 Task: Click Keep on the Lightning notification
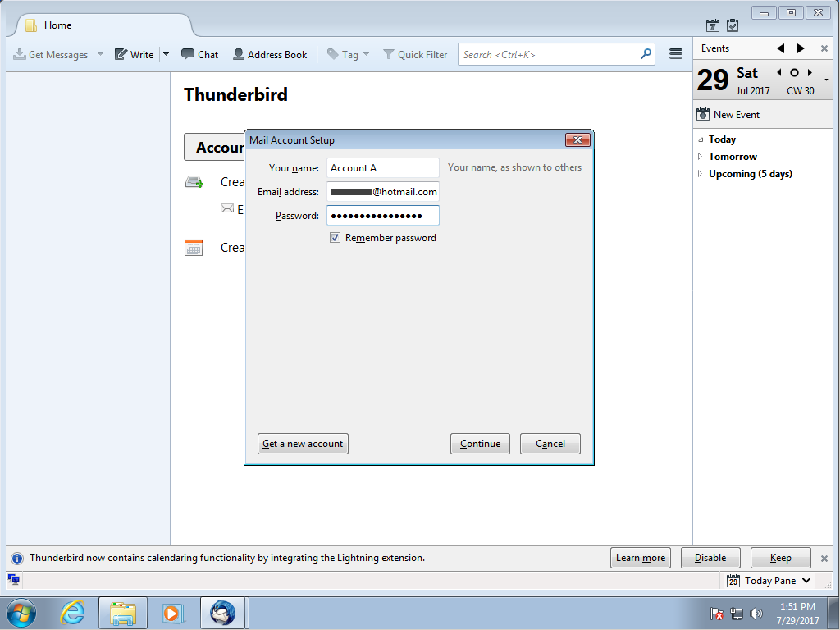pyautogui.click(x=780, y=558)
